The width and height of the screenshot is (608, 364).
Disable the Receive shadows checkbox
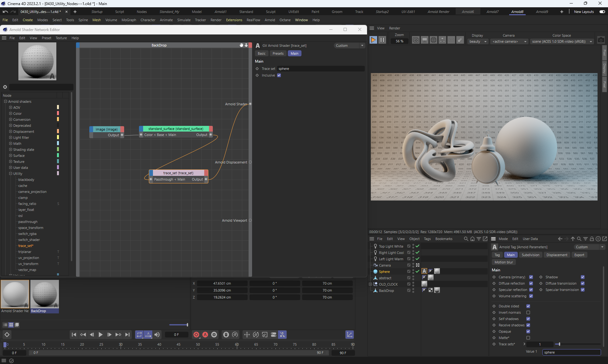pos(528,325)
